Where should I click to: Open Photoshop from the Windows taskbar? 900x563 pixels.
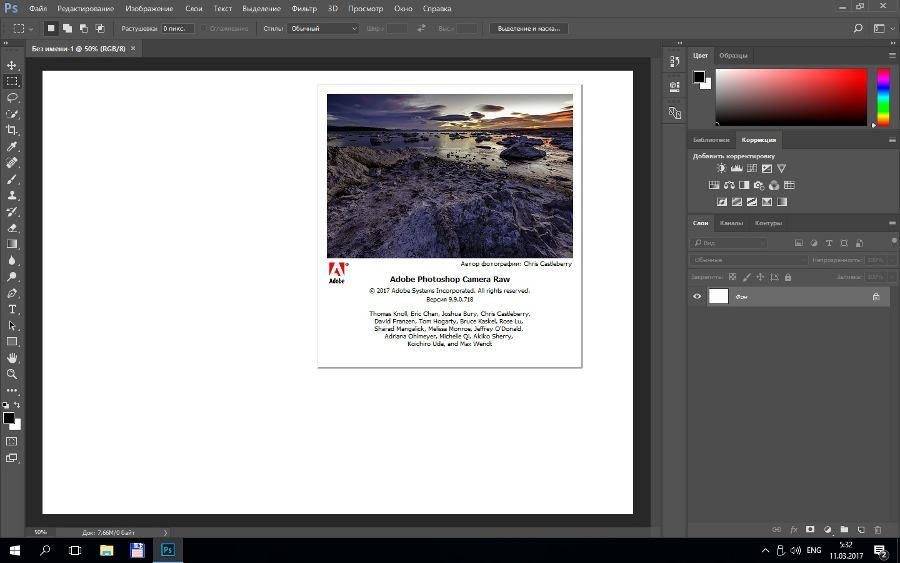coord(168,550)
